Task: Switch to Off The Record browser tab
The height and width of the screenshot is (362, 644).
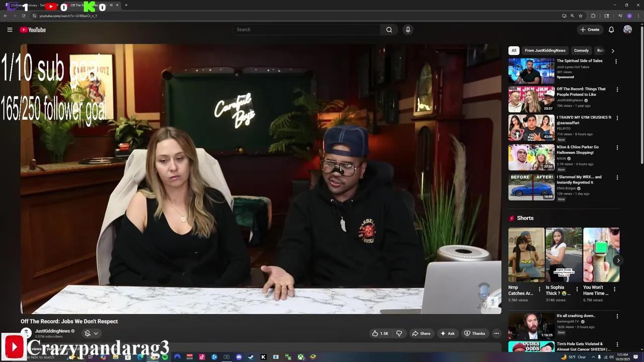Action: 93,5
